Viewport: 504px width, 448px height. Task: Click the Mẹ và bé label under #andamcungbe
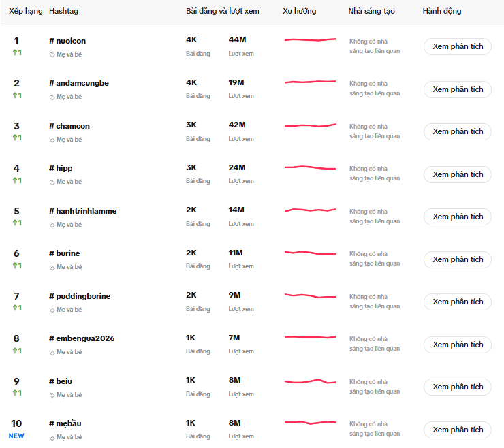[x=69, y=97]
